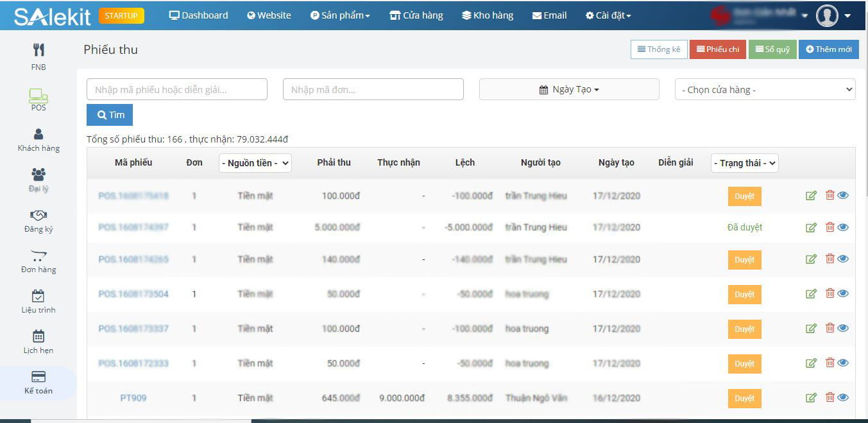Open Liệu trình in sidebar
Viewport: 868px width, 423px height.
[x=38, y=296]
